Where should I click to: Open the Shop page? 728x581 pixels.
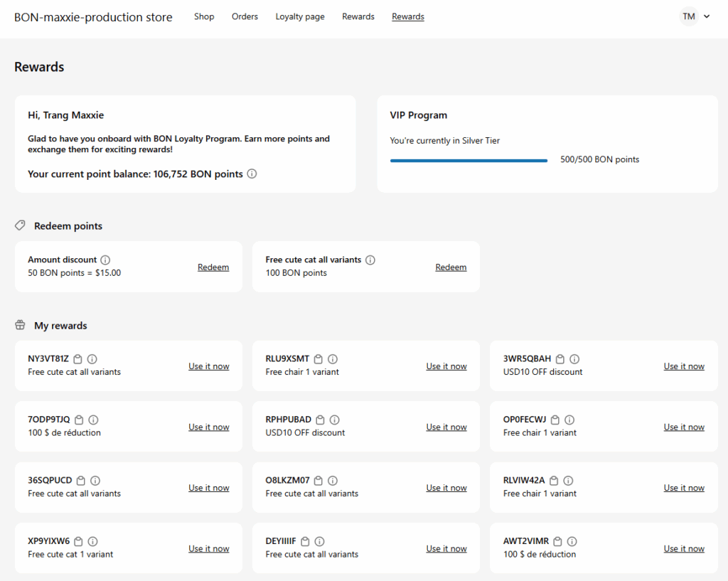pos(204,16)
